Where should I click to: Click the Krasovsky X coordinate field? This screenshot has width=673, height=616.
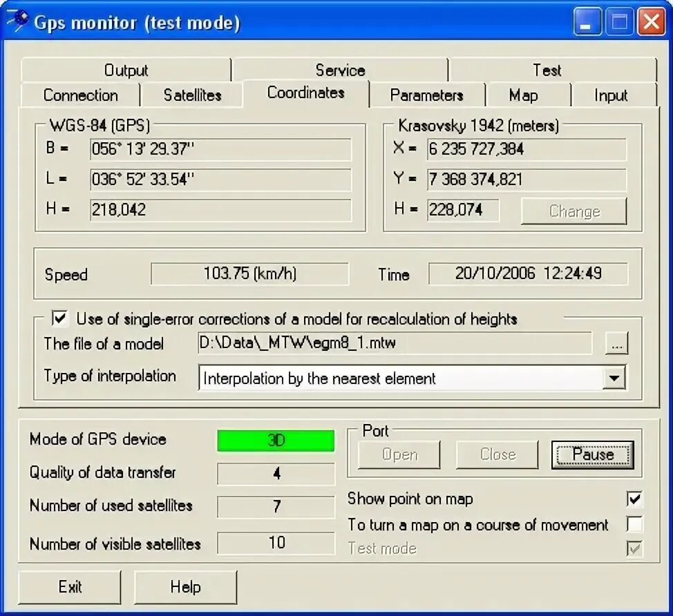click(x=527, y=149)
